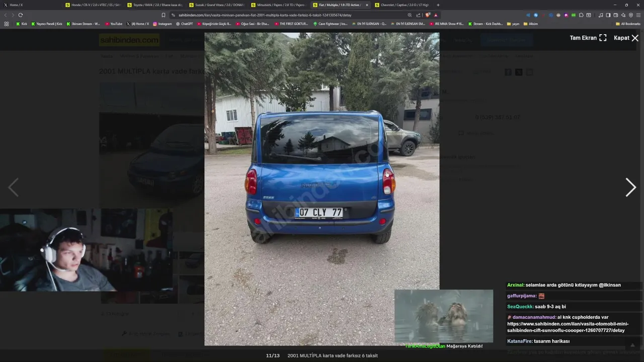Viewport: 644px width, 362px height.
Task: Show the next photo with right arrow
Action: coord(630,187)
